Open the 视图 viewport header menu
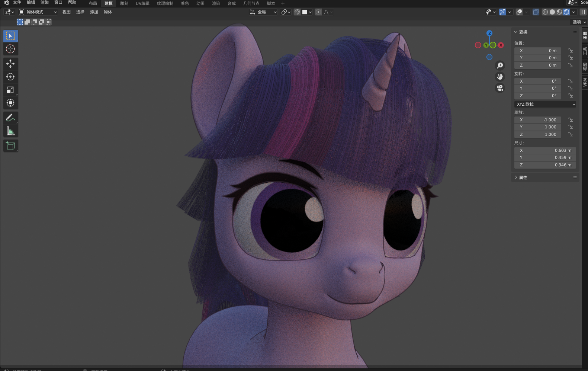Viewport: 588px width, 371px height. coord(67,12)
